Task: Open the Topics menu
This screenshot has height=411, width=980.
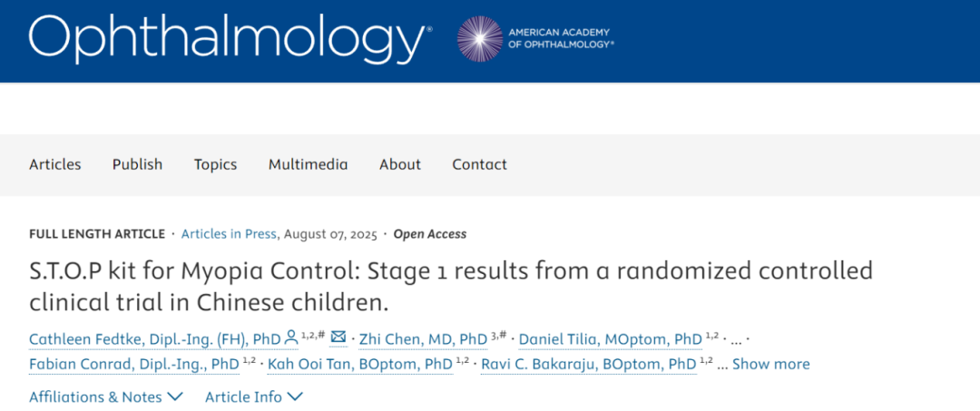Action: (215, 164)
